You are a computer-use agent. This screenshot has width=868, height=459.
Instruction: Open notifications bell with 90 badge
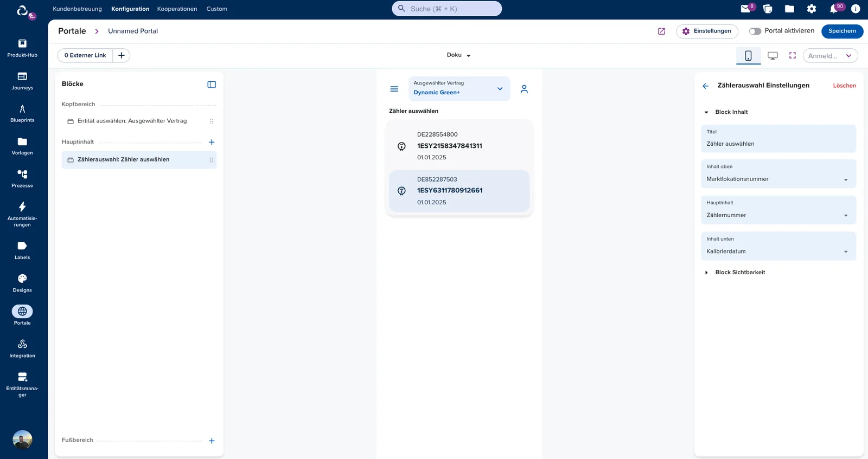(x=834, y=9)
